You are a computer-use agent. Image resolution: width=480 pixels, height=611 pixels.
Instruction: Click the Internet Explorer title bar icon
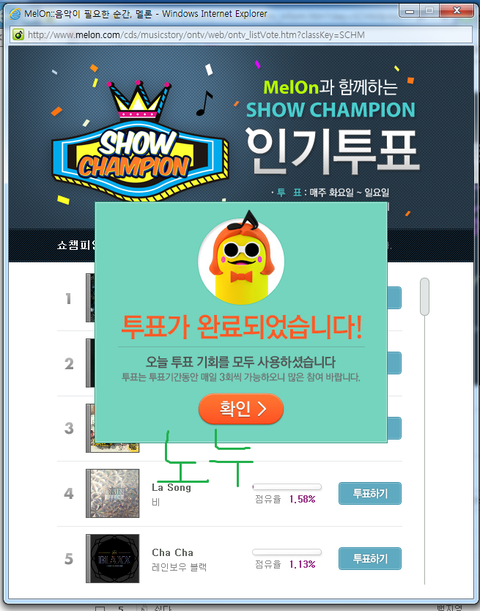[x=15, y=14]
